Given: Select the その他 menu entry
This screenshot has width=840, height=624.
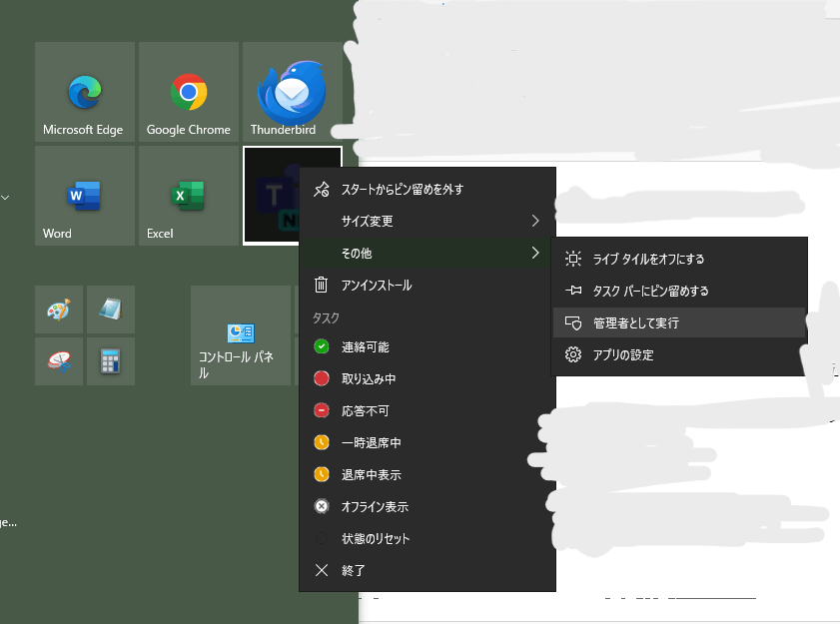Looking at the screenshot, I should (427, 253).
